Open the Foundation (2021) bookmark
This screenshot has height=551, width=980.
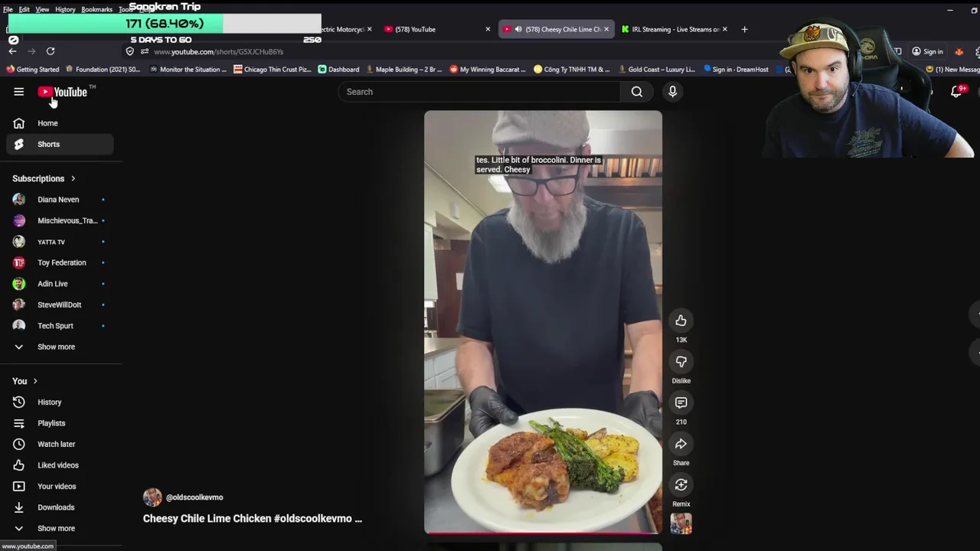pos(103,70)
